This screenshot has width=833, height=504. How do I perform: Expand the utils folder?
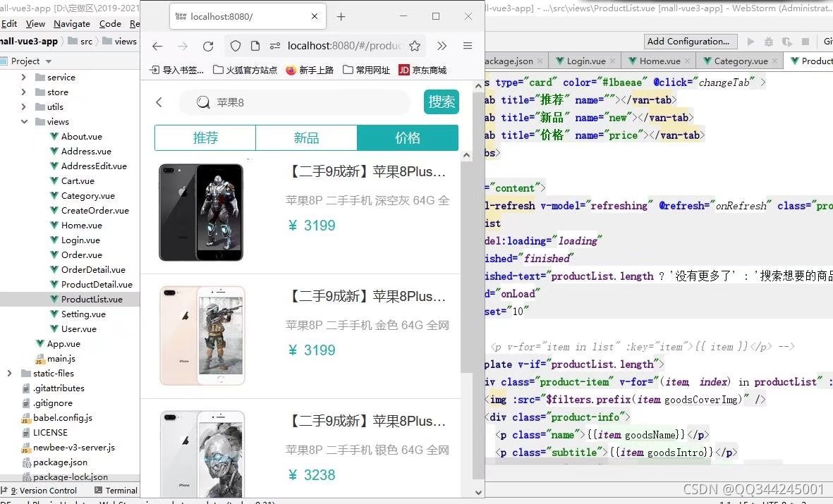click(23, 107)
